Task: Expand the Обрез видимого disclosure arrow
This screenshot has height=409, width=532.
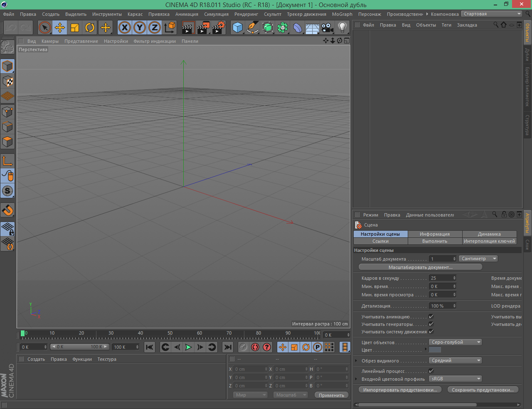Action: coord(356,361)
